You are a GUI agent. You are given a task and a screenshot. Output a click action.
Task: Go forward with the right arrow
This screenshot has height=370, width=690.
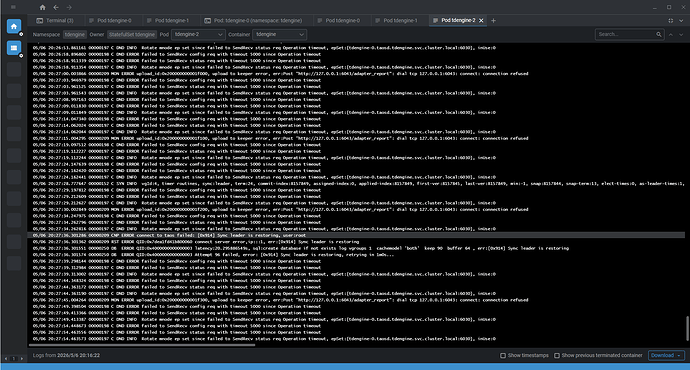click(69, 7)
